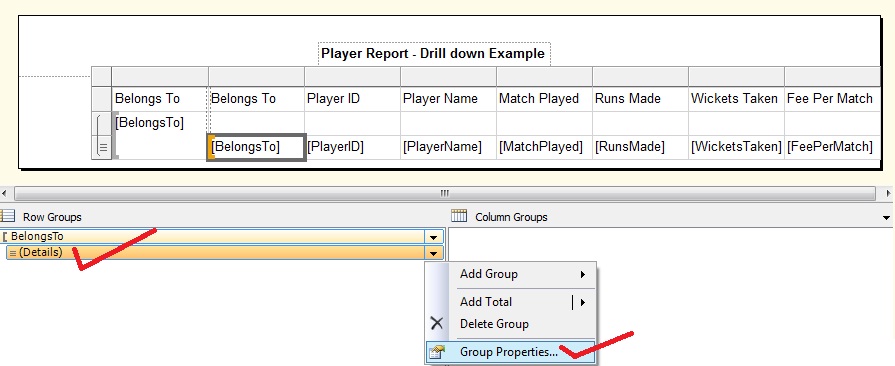Image resolution: width=895 pixels, height=366 pixels.
Task: Select the first Belongs To header cell
Action: click(x=160, y=99)
